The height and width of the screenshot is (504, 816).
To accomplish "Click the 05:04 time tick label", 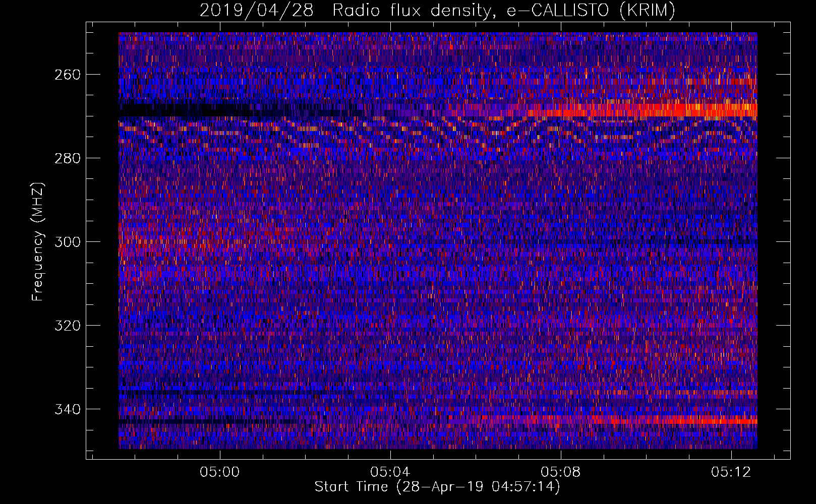I will 390,472.
